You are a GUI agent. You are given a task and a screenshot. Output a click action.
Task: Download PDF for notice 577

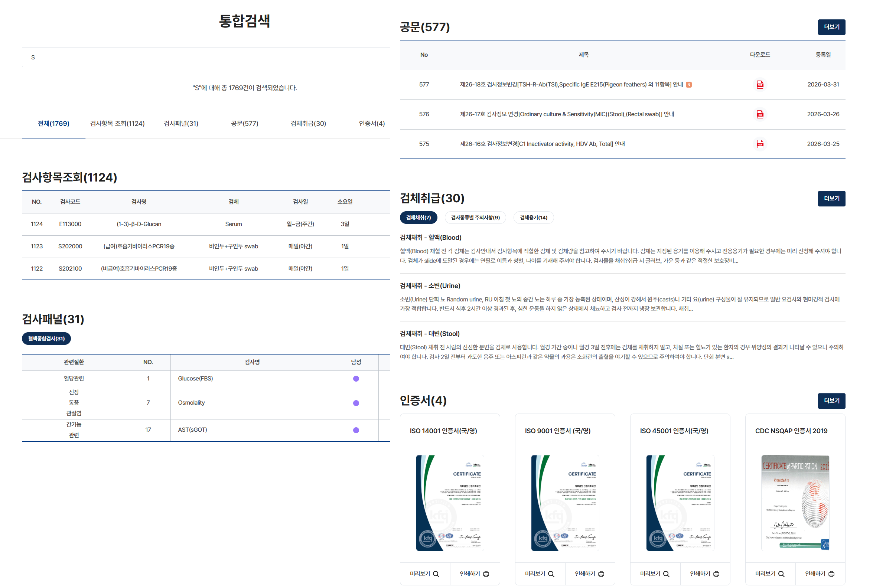(760, 85)
